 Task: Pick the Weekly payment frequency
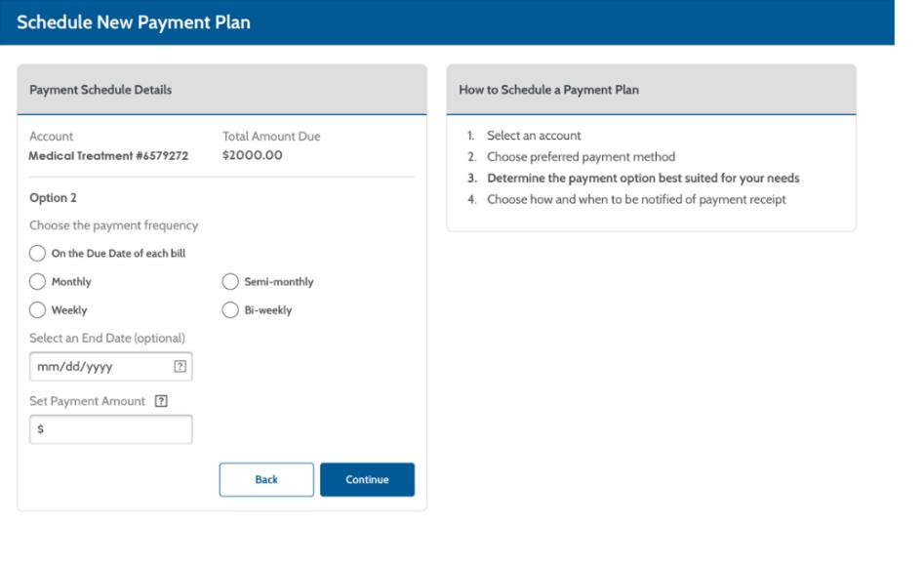(x=38, y=310)
